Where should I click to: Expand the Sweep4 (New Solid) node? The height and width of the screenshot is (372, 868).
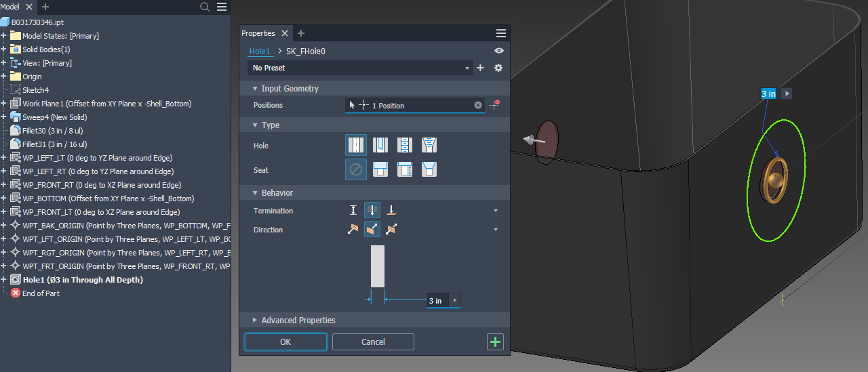click(4, 117)
